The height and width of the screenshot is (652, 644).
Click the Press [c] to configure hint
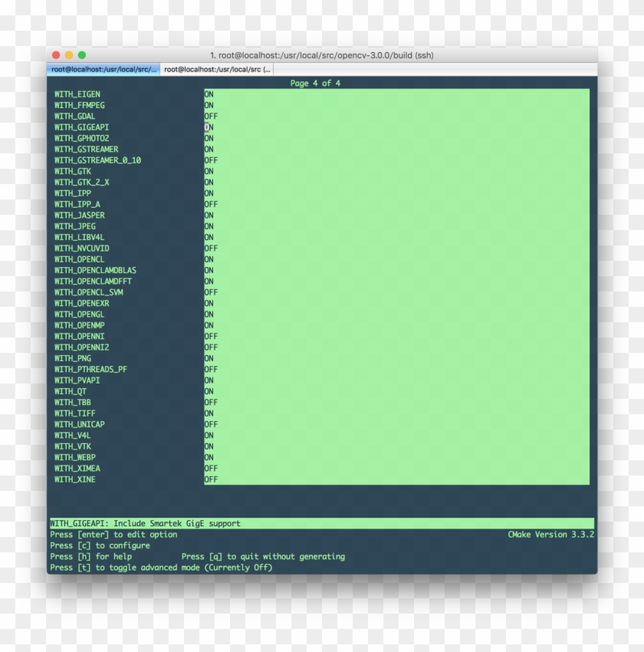coord(100,545)
